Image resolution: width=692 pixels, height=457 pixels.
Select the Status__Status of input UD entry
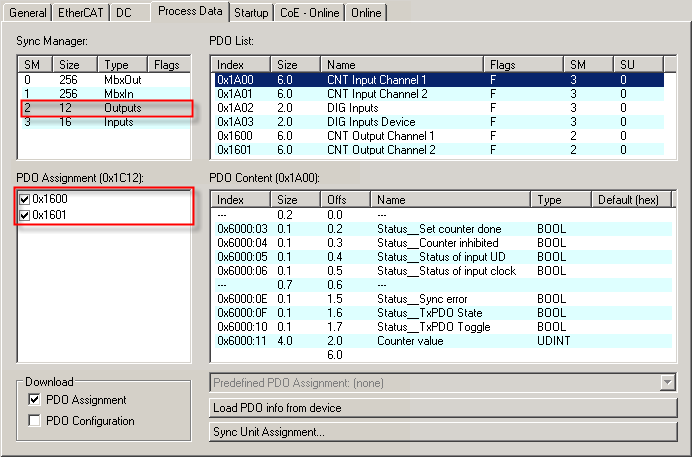point(443,257)
